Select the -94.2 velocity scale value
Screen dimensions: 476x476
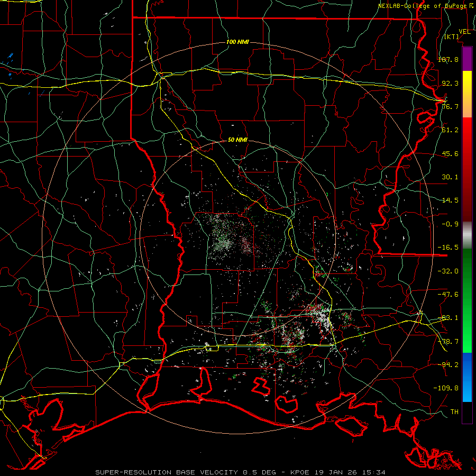(448, 364)
